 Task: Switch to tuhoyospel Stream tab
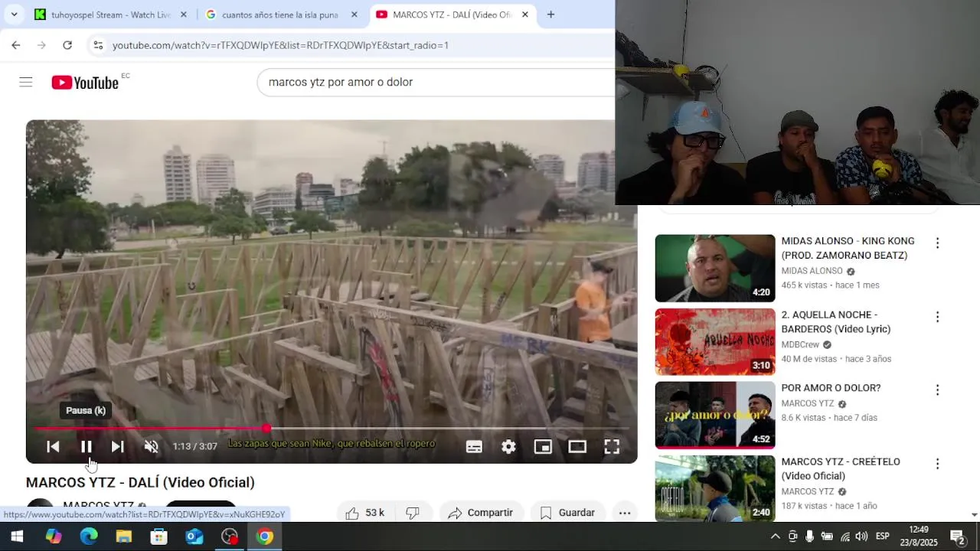click(x=110, y=15)
